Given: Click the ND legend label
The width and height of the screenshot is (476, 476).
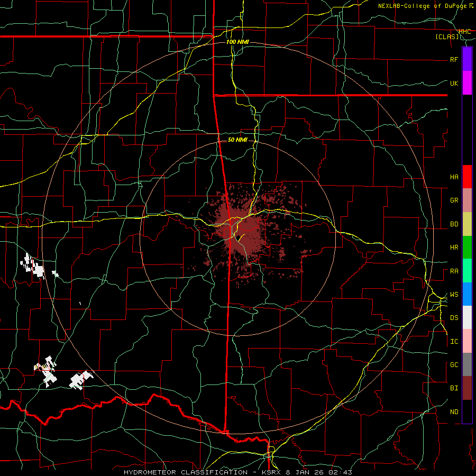Looking at the screenshot, I should [x=454, y=412].
